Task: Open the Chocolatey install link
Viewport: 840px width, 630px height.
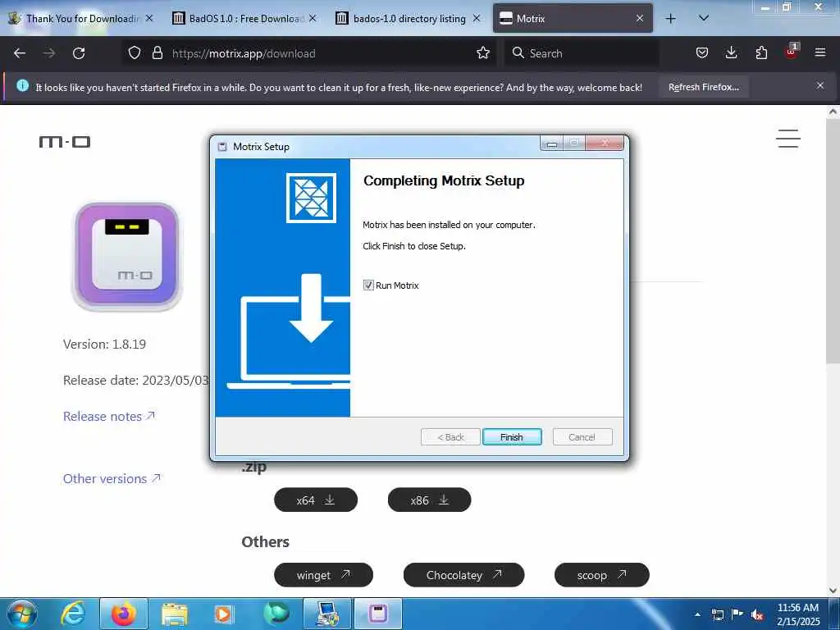Action: tap(464, 575)
